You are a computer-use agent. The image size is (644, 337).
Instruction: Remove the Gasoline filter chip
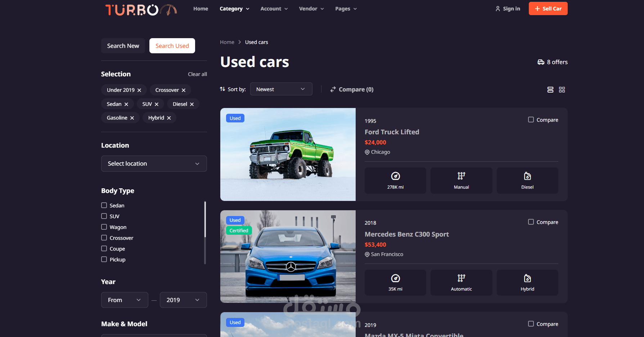click(x=132, y=118)
